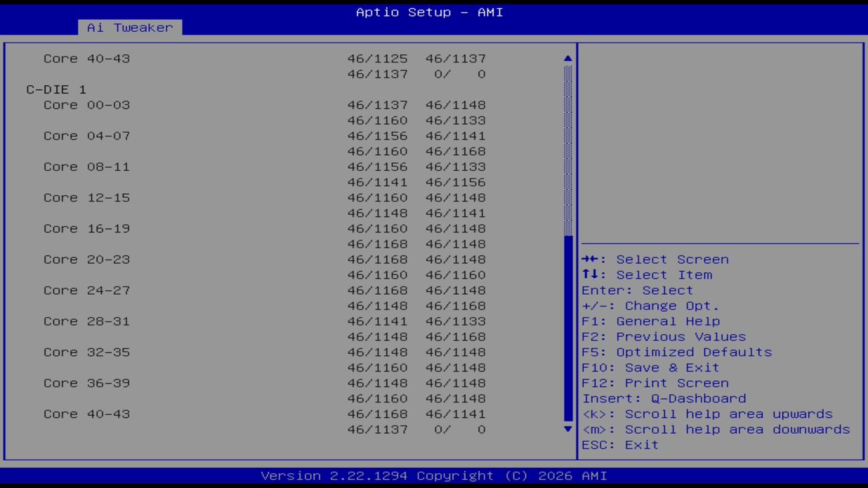Click the scrollbar up arrow
Image resolution: width=868 pixels, height=488 pixels.
tap(567, 58)
